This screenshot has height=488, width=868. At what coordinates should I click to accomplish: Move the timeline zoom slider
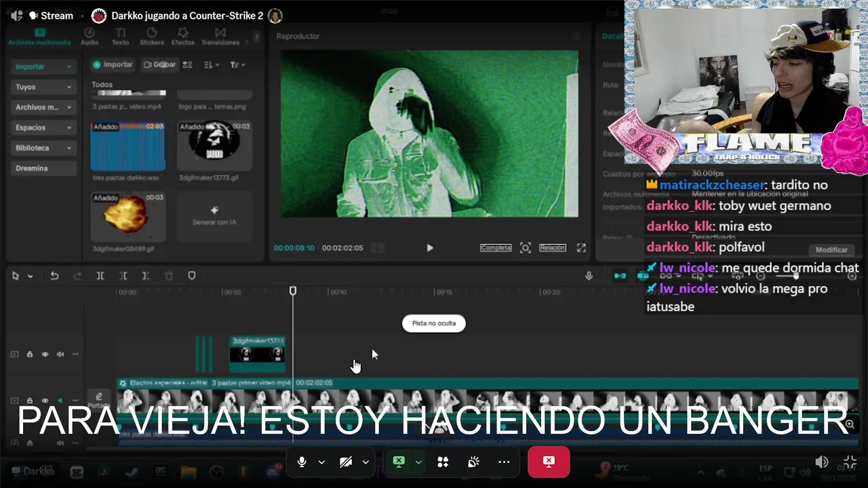(796, 276)
